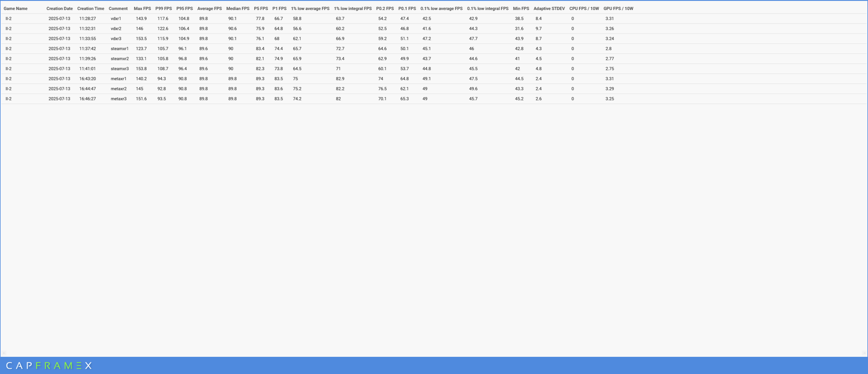Click creation time 11:28:27

point(88,19)
